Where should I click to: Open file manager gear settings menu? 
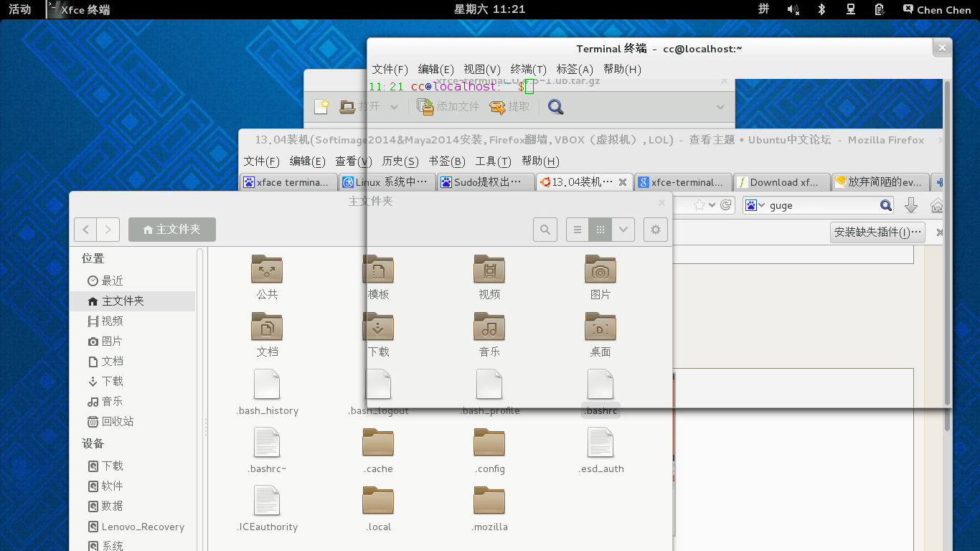(655, 230)
